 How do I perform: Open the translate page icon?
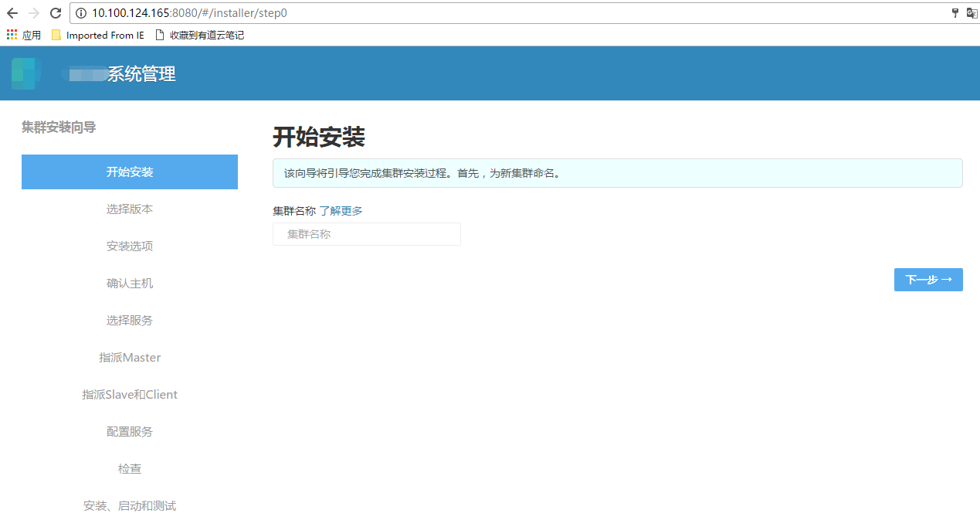pyautogui.click(x=972, y=13)
